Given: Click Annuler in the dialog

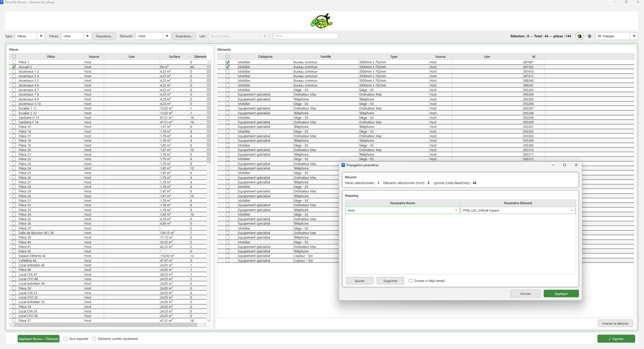Looking at the screenshot, I should coord(525,294).
